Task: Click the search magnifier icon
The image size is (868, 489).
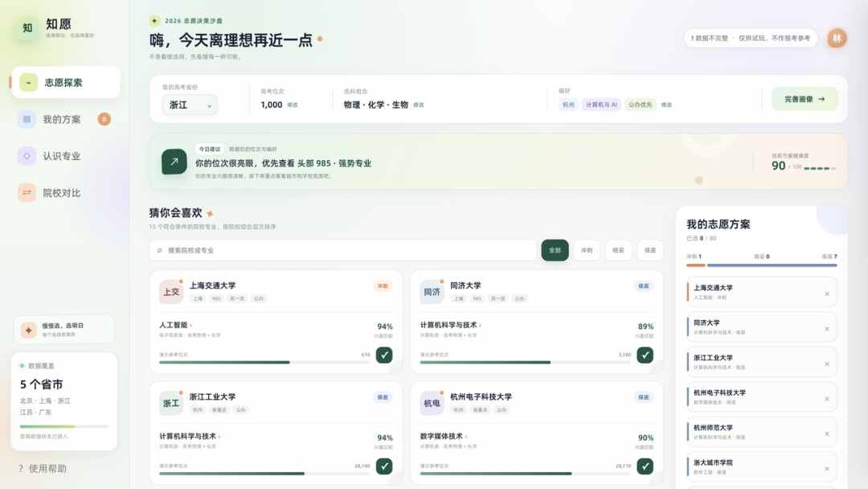Action: coord(159,250)
